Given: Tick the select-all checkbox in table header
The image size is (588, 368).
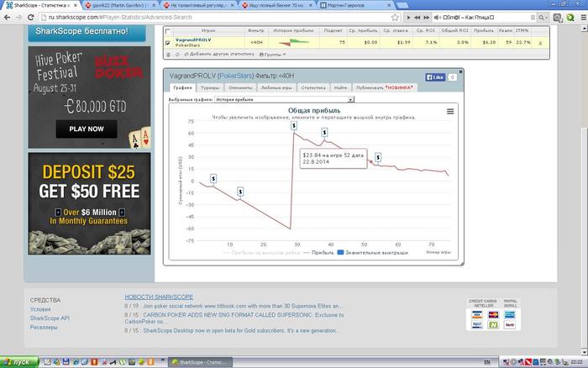Looking at the screenshot, I should pos(168,31).
